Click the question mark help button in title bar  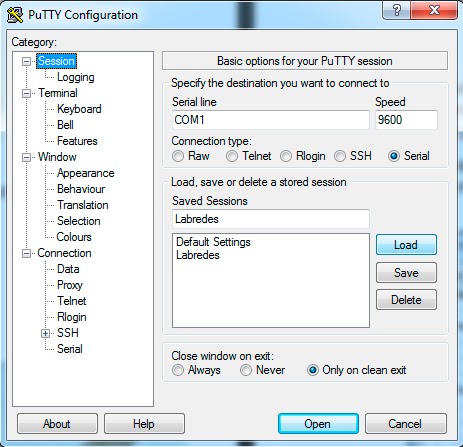click(x=397, y=10)
